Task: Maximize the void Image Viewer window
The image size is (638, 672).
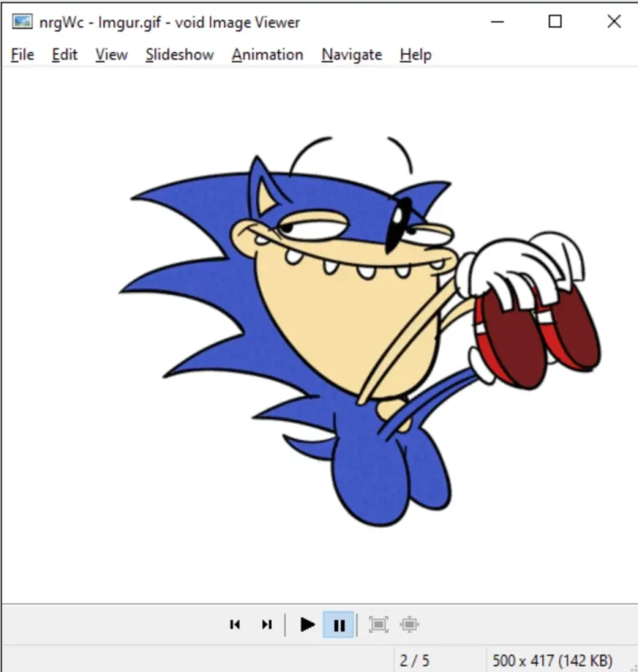Action: coord(556,22)
